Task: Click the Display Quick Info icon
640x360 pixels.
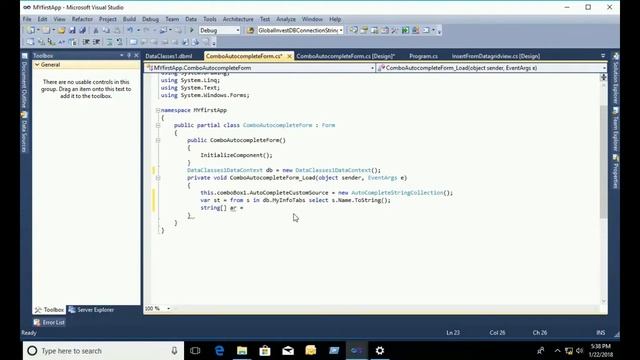Action: [x=51, y=42]
